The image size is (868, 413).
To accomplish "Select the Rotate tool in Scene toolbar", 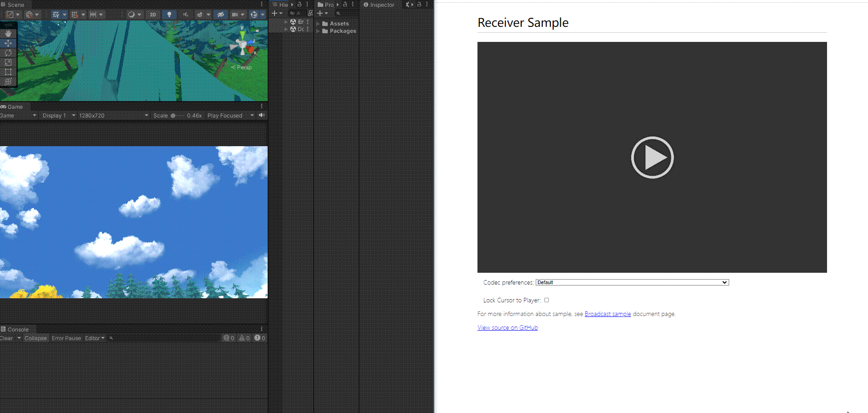I will click(8, 53).
